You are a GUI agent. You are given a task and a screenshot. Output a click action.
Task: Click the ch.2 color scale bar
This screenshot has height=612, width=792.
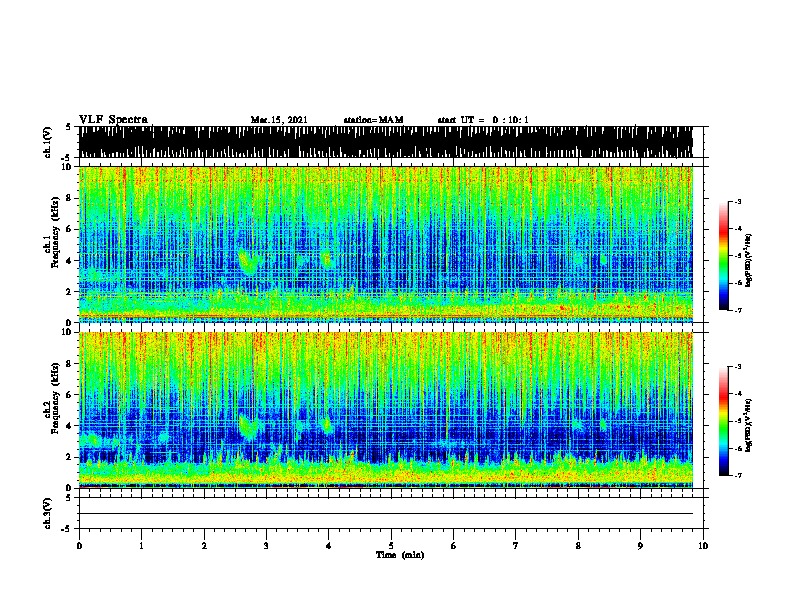(x=724, y=421)
